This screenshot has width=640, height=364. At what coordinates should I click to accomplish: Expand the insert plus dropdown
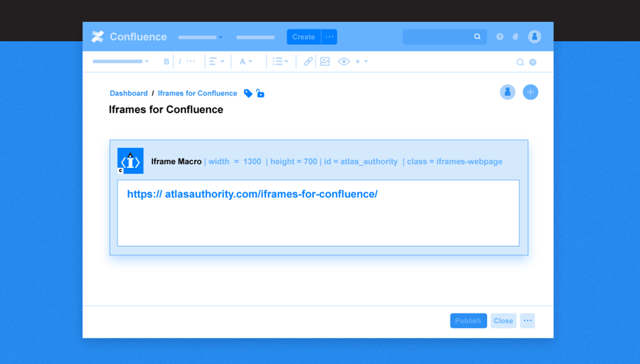click(362, 62)
